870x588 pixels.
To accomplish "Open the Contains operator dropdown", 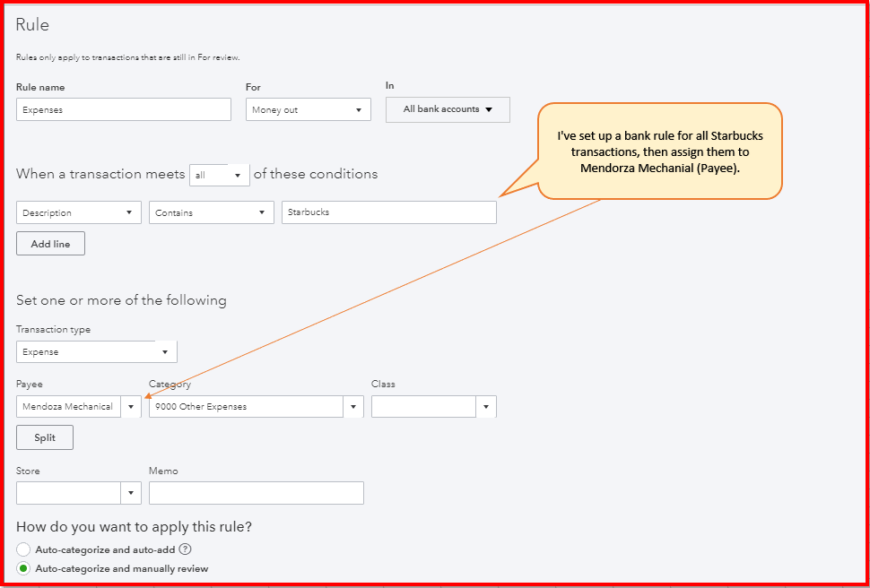I will coord(212,212).
